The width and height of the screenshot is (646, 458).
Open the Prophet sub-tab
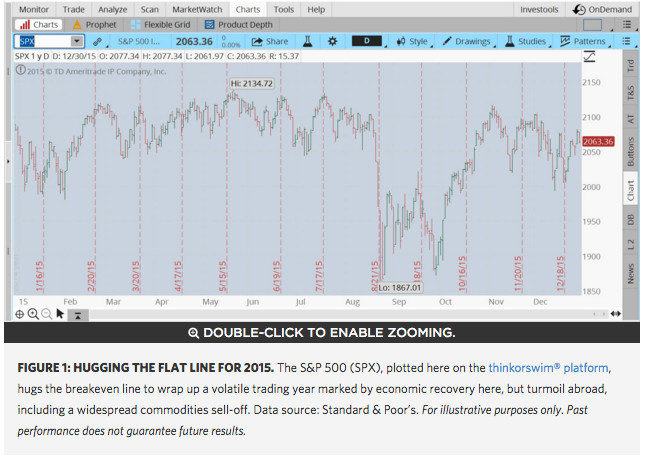click(x=94, y=25)
